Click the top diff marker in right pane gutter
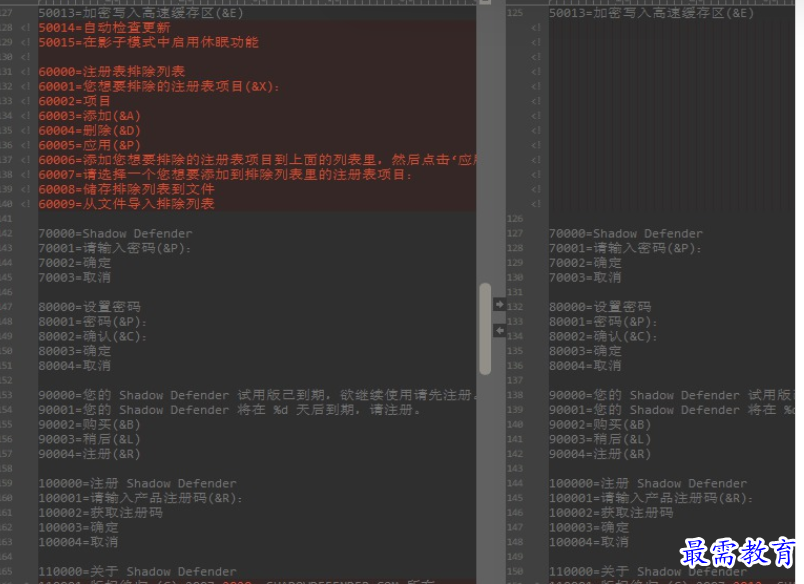 536,28
